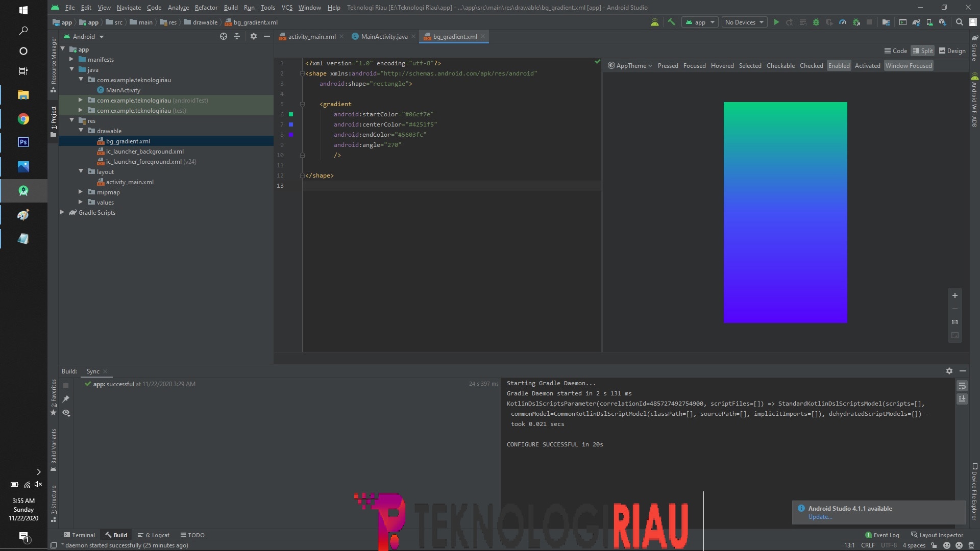Image resolution: width=980 pixels, height=551 pixels.
Task: Click the startColor gutter color swatch
Action: click(291, 115)
